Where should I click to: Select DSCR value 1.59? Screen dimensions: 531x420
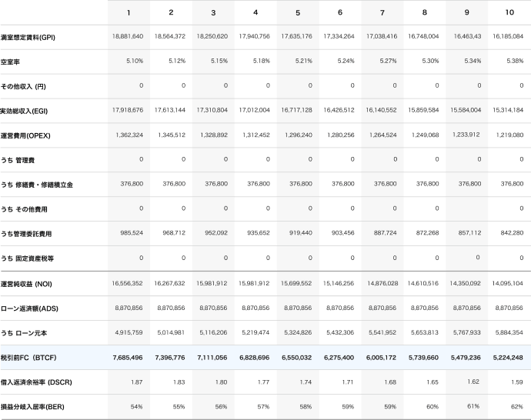point(517,382)
